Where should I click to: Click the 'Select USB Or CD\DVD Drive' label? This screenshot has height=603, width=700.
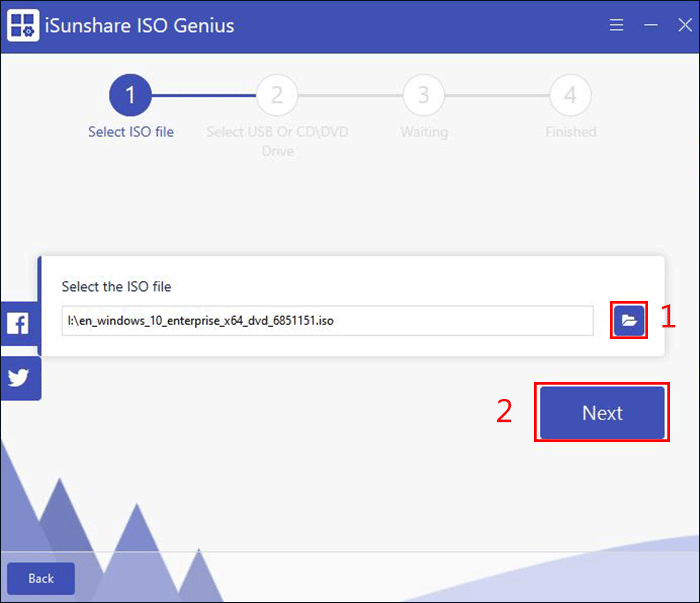coord(277,141)
